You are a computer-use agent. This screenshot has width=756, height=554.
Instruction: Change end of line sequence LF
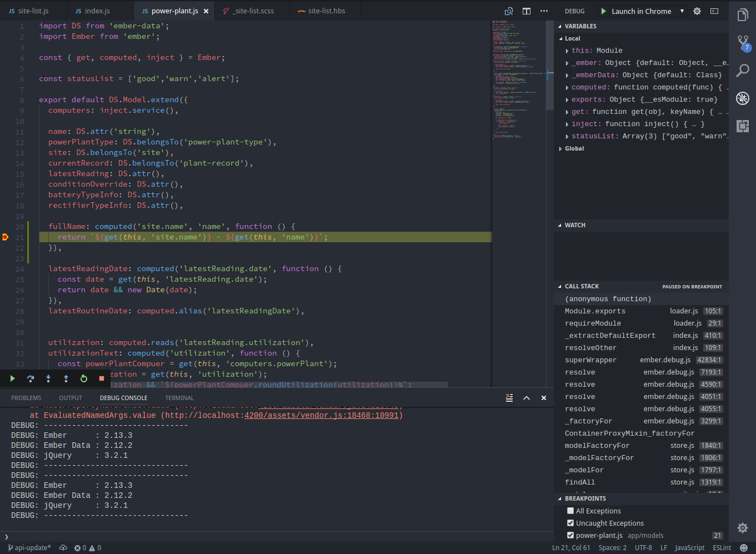tap(663, 548)
